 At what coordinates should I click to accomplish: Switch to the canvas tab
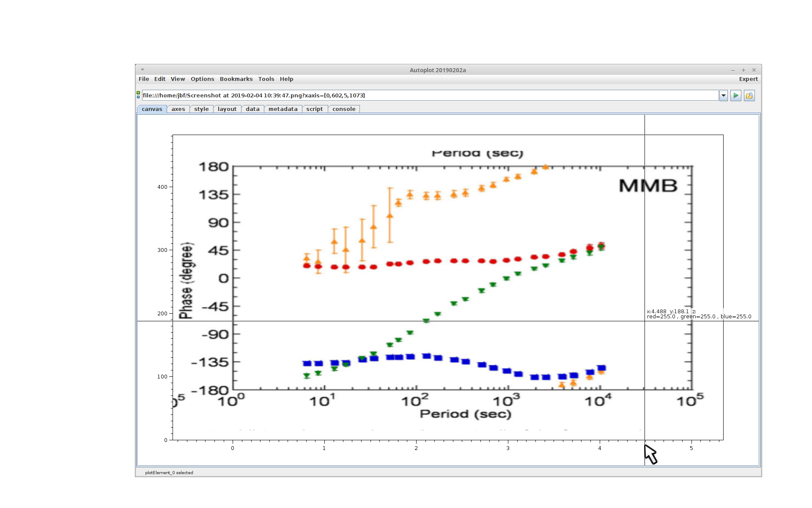click(x=152, y=109)
